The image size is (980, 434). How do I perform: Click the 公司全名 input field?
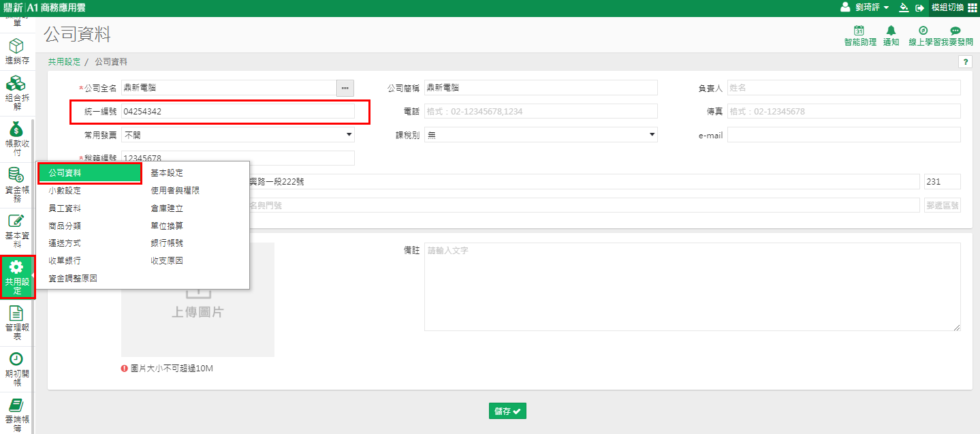229,87
